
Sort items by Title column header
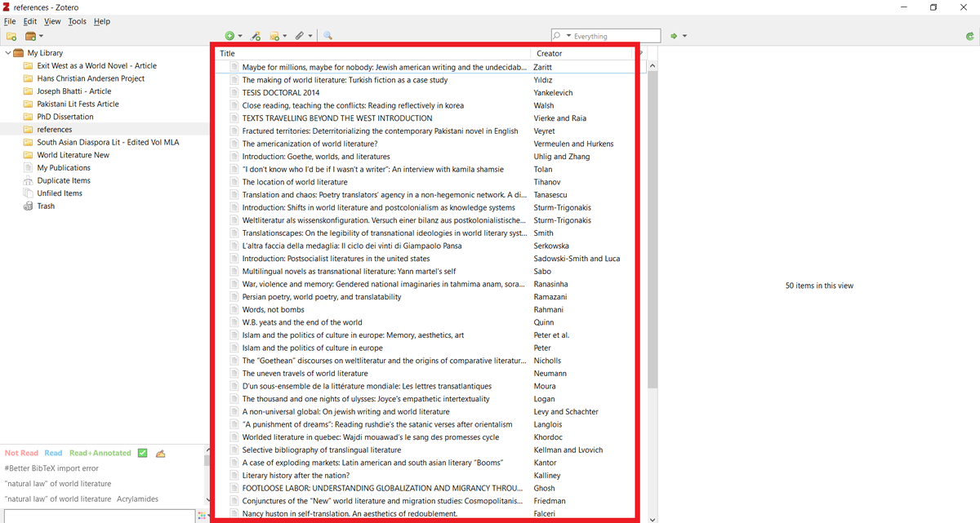(372, 53)
